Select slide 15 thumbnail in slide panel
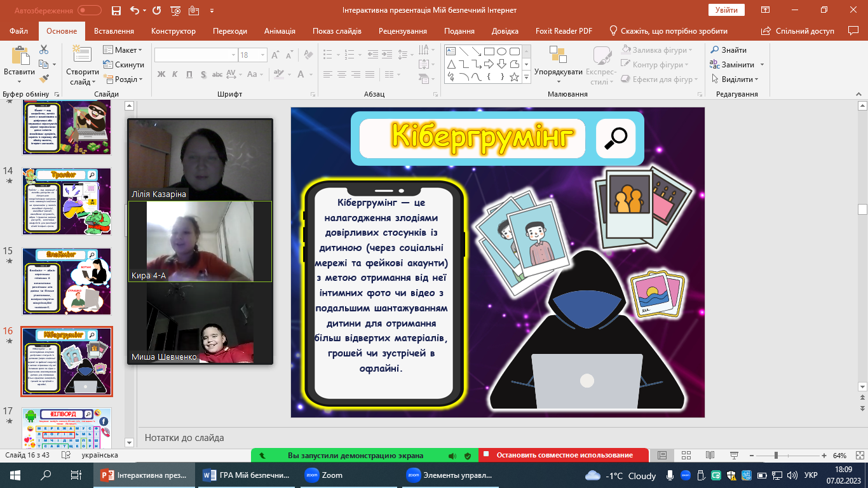The height and width of the screenshot is (488, 868). (67, 280)
